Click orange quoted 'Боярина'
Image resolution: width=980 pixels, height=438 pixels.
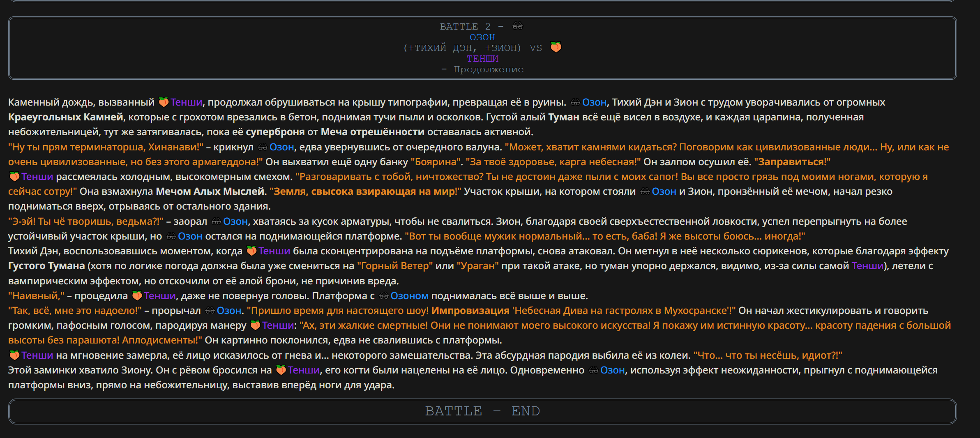click(436, 162)
